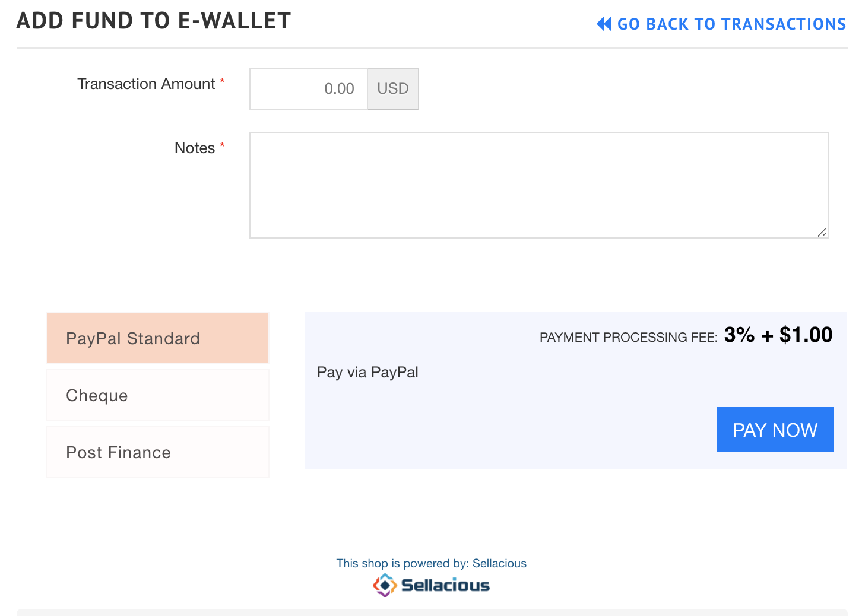Choose the Post Finance payment method
Image resolution: width=862 pixels, height=616 pixels.
point(158,452)
